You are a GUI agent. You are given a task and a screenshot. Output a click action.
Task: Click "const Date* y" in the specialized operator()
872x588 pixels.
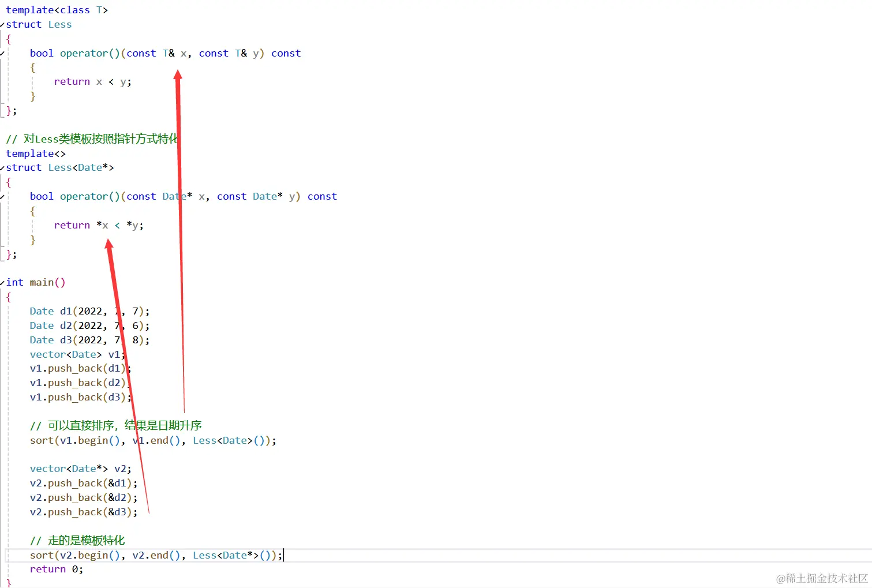pos(256,196)
